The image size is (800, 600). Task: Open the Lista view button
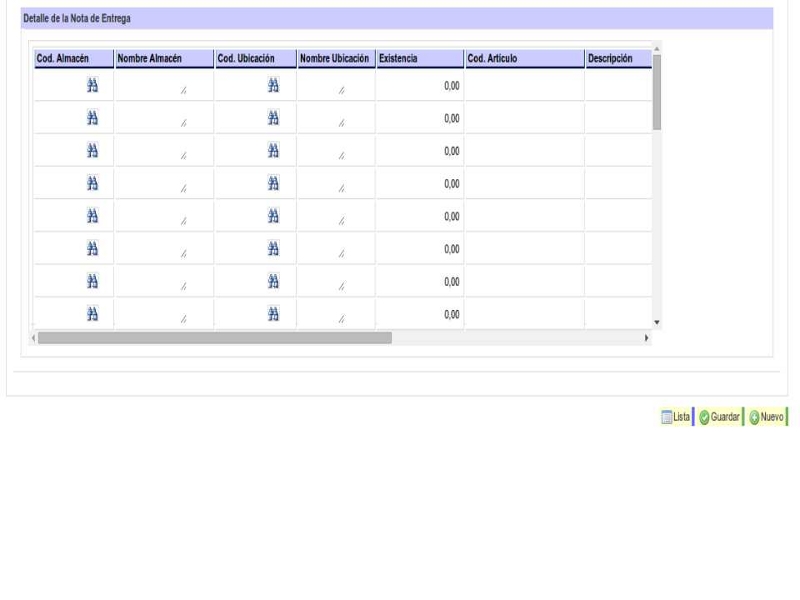(676, 417)
